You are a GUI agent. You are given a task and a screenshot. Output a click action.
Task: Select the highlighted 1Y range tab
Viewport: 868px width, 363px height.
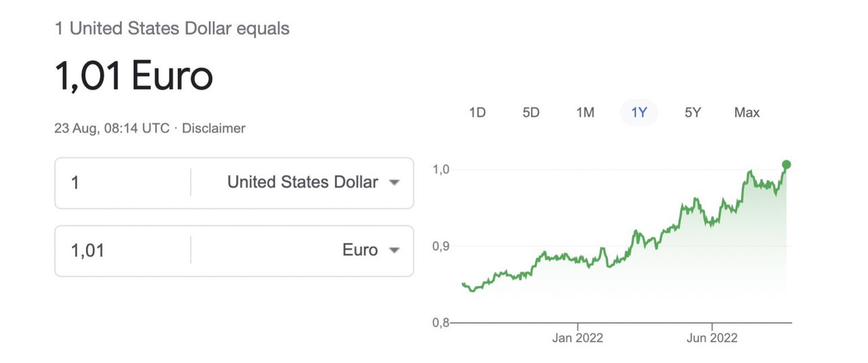639,113
